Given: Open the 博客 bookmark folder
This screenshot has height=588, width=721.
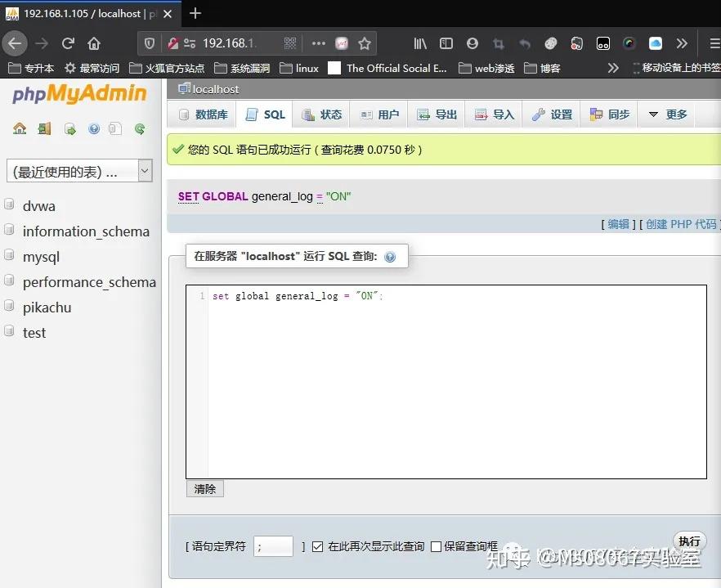Looking at the screenshot, I should click(543, 68).
